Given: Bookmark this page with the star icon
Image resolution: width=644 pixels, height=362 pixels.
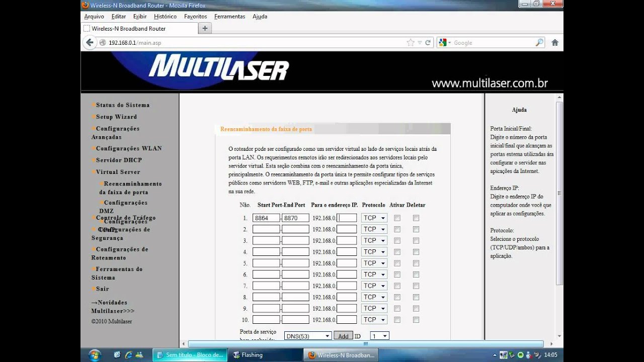Looking at the screenshot, I should (x=411, y=43).
